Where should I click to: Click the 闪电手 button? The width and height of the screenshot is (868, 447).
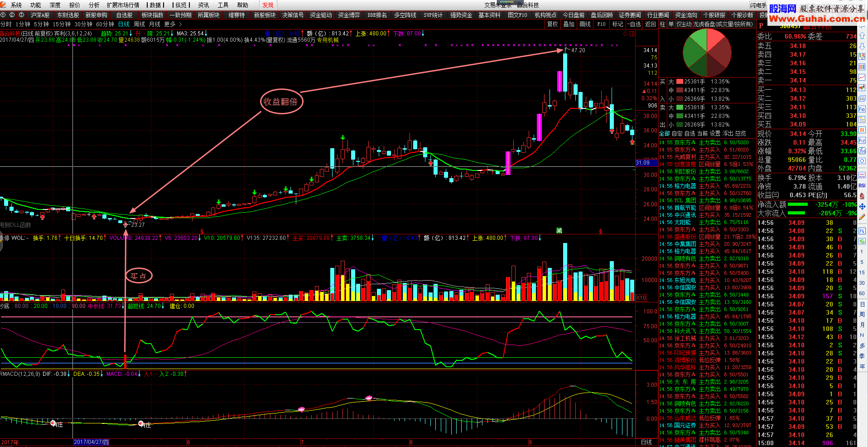click(758, 5)
